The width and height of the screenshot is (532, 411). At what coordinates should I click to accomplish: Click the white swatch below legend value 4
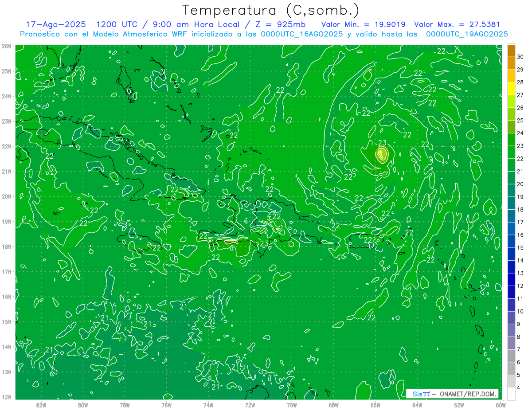point(511,394)
